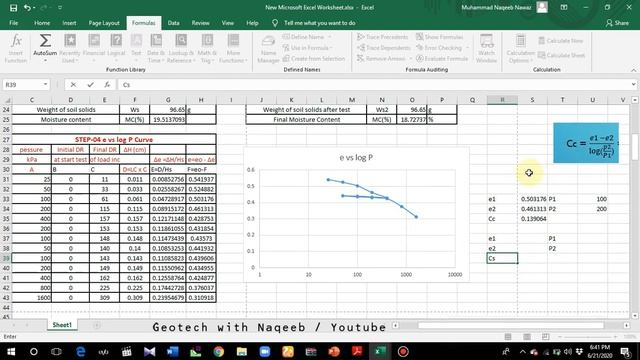Click Remove Arrows
Viewport: 640px width, 360px height.
(381, 58)
